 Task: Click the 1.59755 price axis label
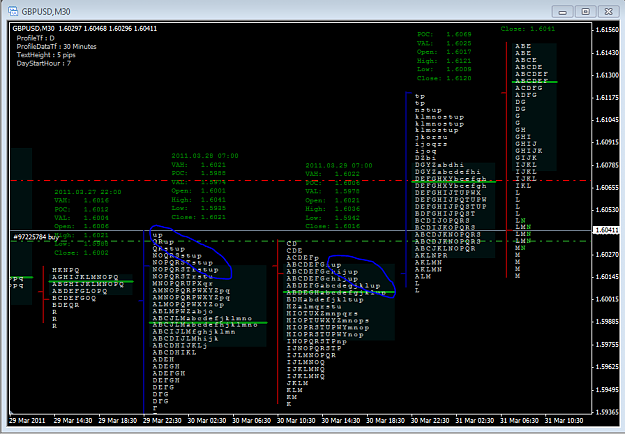pos(607,344)
